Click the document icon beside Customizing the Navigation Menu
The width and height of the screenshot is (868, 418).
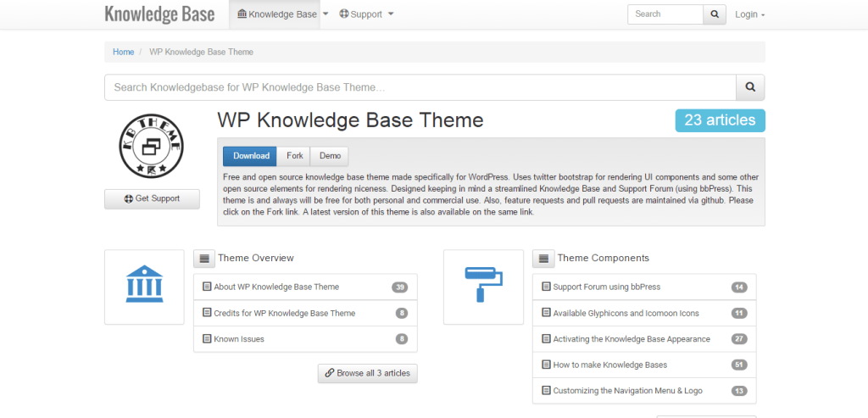click(x=547, y=390)
